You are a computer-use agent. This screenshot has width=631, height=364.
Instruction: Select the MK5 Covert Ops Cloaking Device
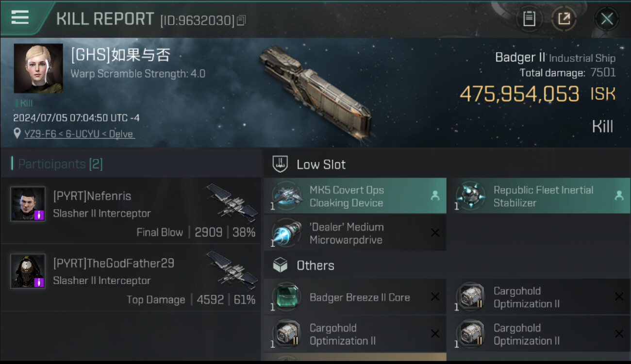tap(355, 196)
